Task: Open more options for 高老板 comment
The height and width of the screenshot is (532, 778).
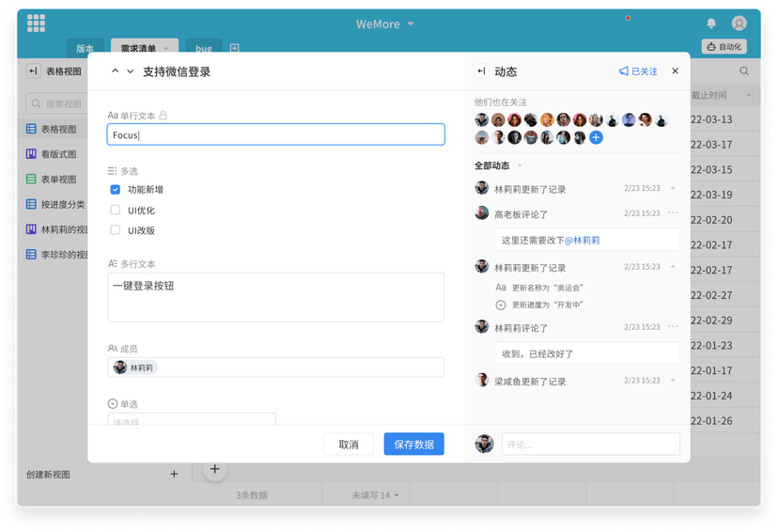Action: pos(673,213)
